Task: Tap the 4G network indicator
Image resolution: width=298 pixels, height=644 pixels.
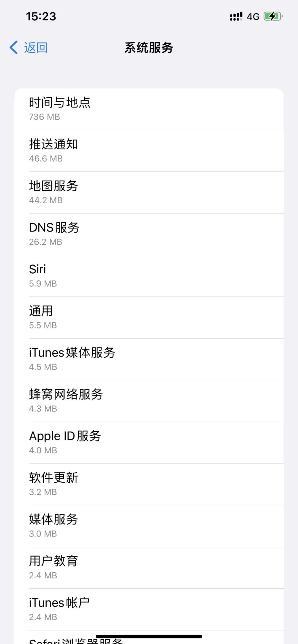Action: (253, 17)
